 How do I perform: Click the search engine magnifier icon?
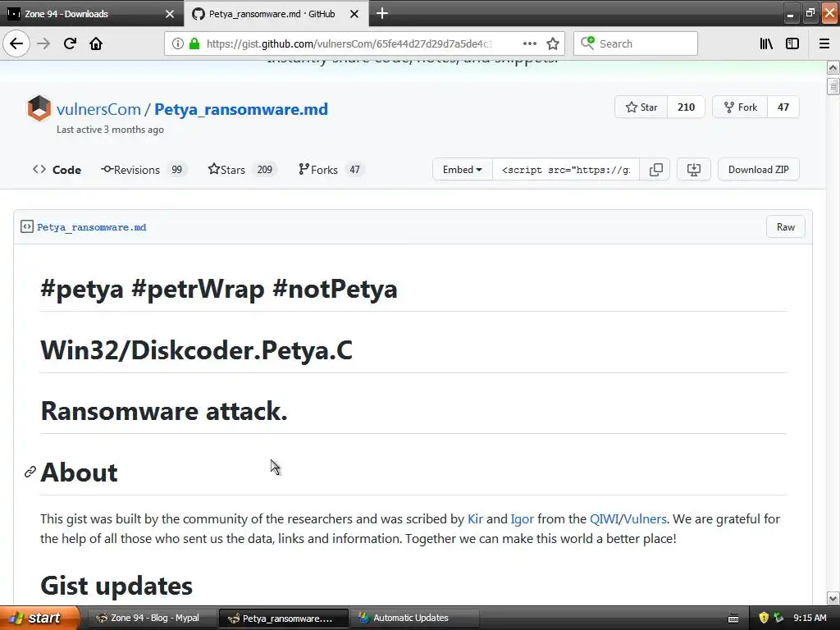pos(587,43)
